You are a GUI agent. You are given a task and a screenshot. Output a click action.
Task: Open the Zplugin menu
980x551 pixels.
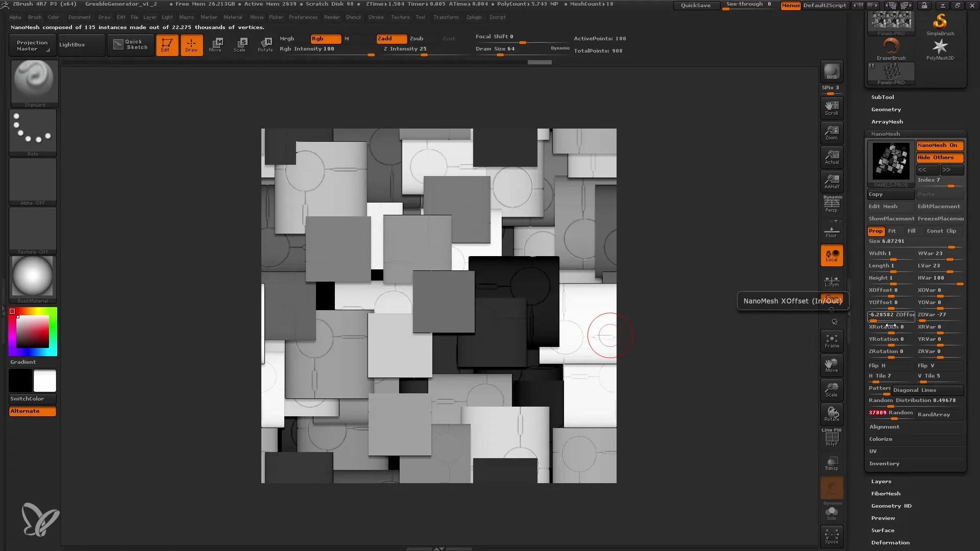[x=473, y=17]
